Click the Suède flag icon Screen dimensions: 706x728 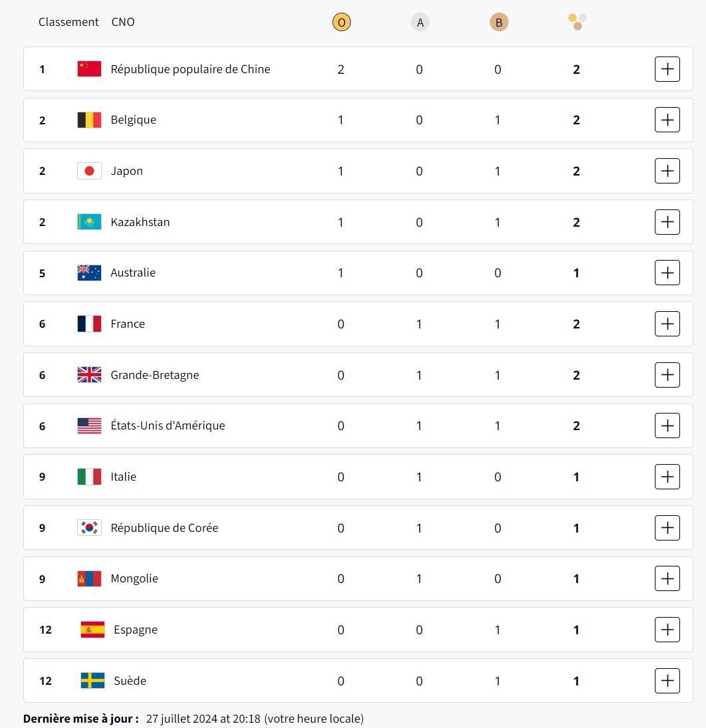(92, 680)
